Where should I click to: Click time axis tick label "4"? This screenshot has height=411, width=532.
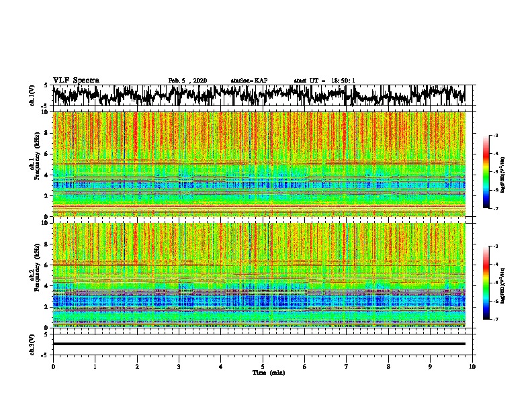[x=221, y=367]
